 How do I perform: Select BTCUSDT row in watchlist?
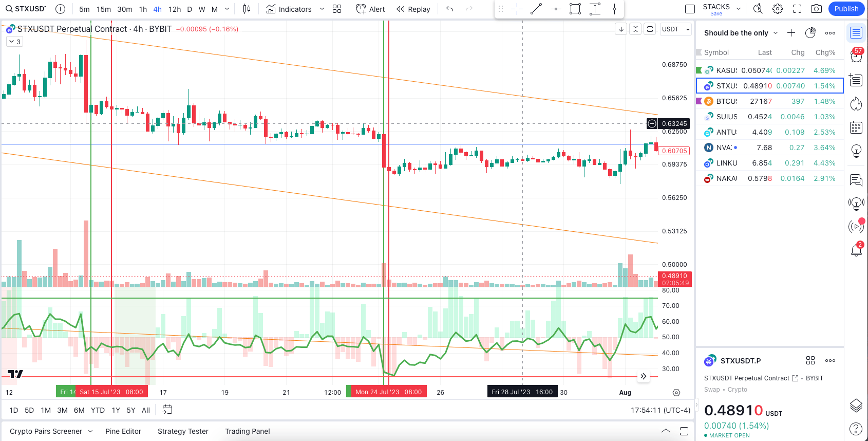(x=769, y=101)
